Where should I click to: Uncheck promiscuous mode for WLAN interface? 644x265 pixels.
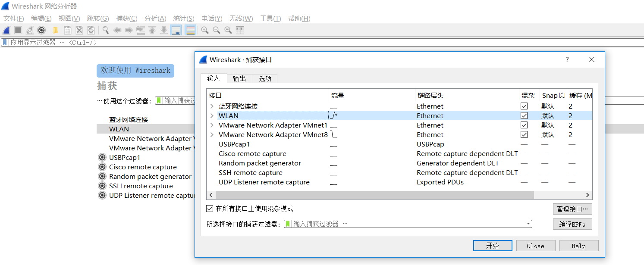click(524, 115)
